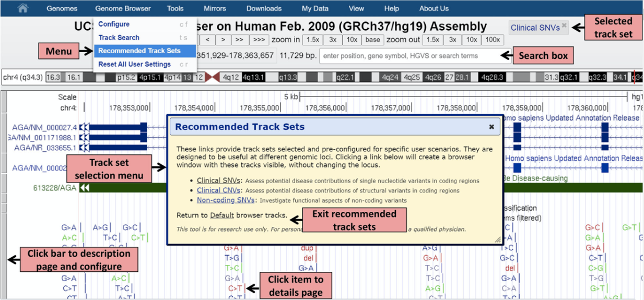Open the Clinical SNVs track set link
The width and height of the screenshot is (644, 300).
219,181
